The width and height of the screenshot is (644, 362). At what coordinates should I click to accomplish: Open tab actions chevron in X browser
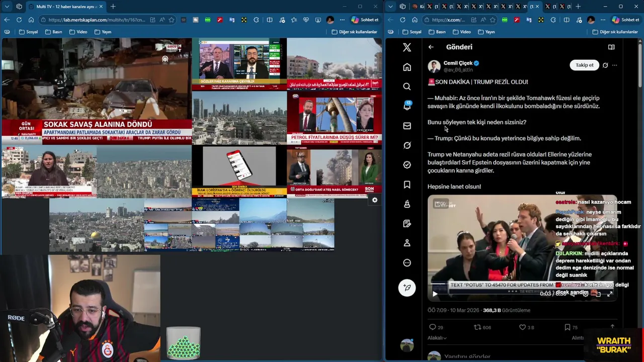(390, 7)
